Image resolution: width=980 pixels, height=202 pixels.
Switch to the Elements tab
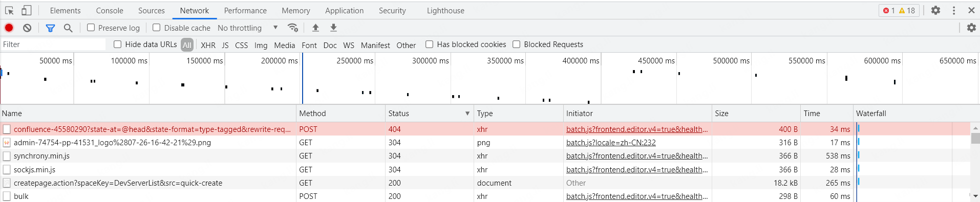[65, 10]
